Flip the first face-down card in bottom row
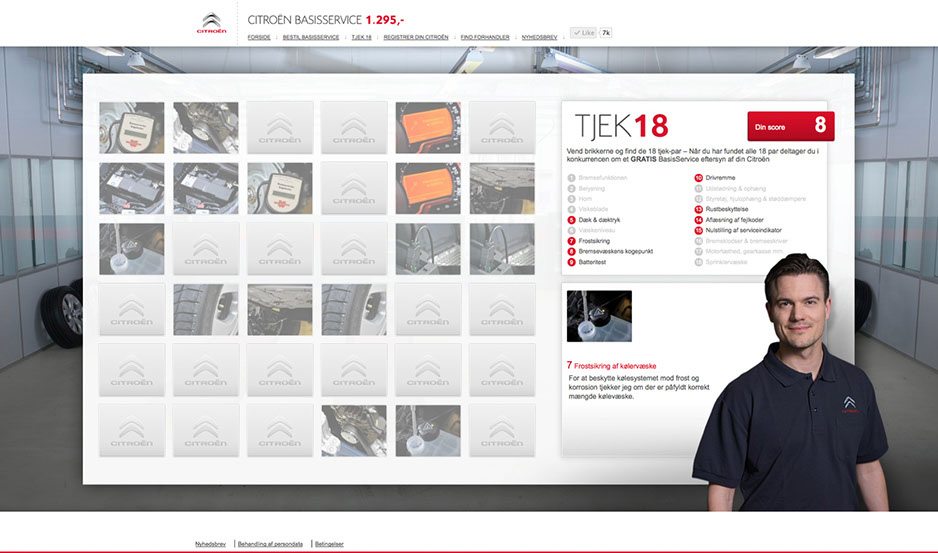This screenshot has width=938, height=553. click(x=132, y=430)
